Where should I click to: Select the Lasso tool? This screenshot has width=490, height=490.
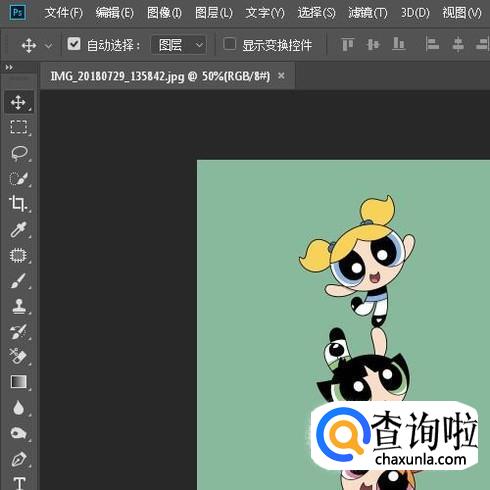tap(19, 153)
